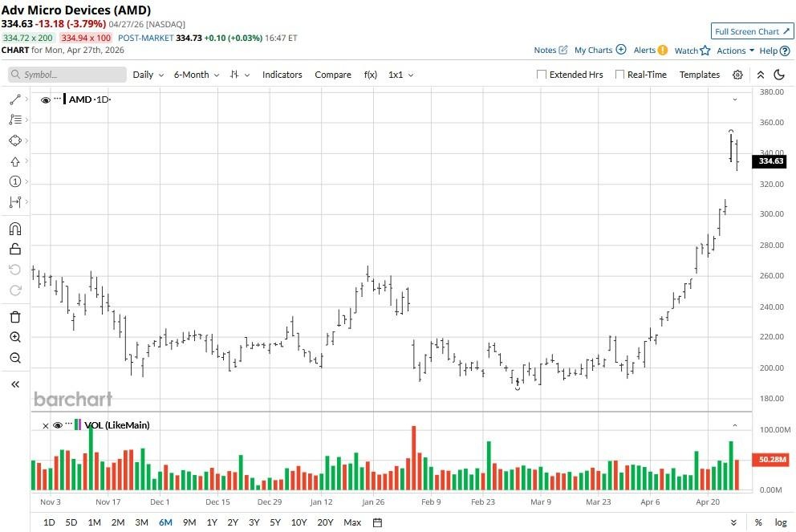
Task: Expand the 6-Month period dropdown
Action: pyautogui.click(x=196, y=75)
